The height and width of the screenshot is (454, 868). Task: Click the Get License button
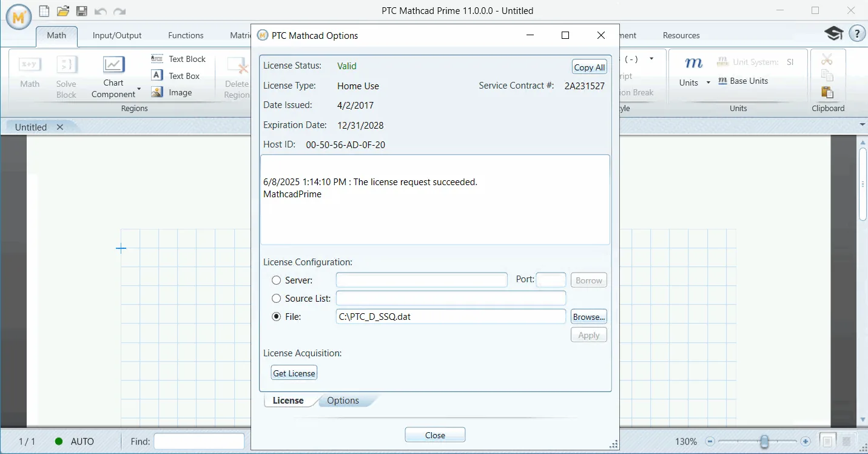tap(294, 373)
